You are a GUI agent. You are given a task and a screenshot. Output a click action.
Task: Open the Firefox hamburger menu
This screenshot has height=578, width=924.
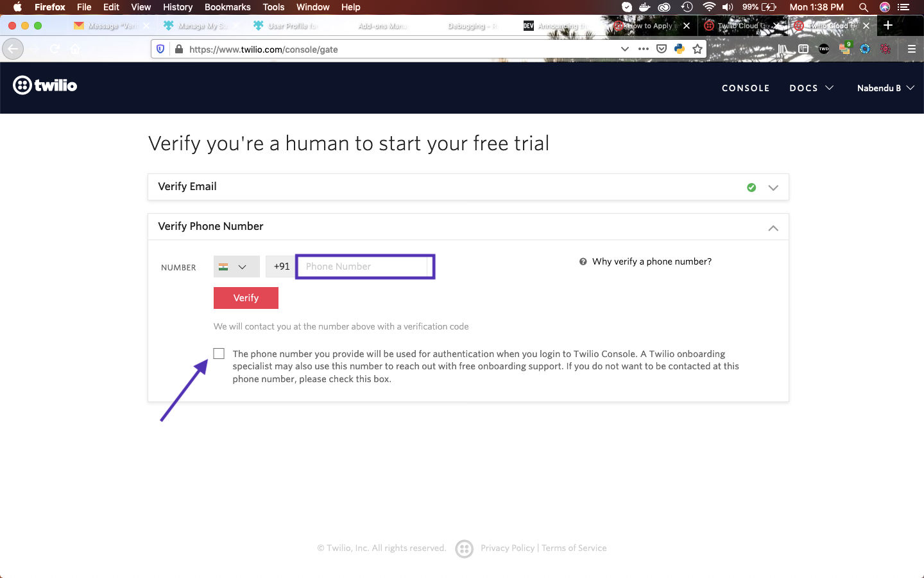(x=911, y=49)
